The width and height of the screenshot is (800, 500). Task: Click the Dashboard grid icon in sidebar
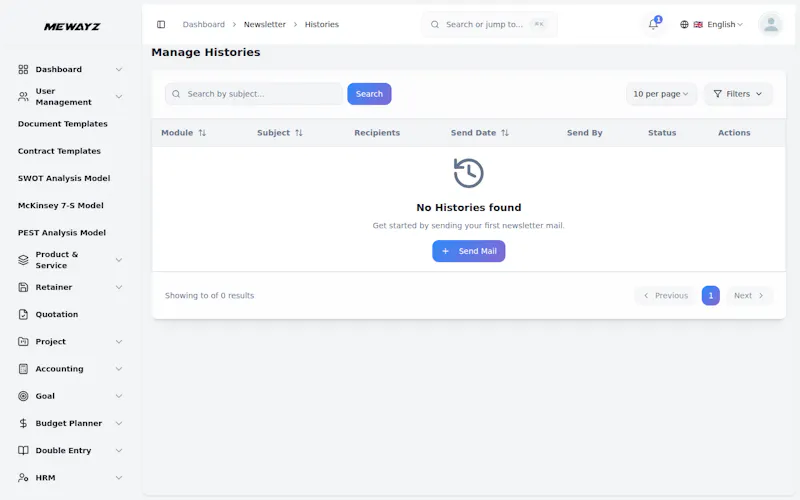23,69
